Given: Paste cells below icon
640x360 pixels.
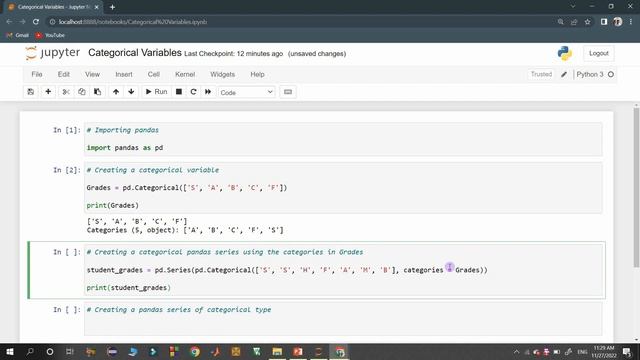Looking at the screenshot, I should pyautogui.click(x=98, y=92).
